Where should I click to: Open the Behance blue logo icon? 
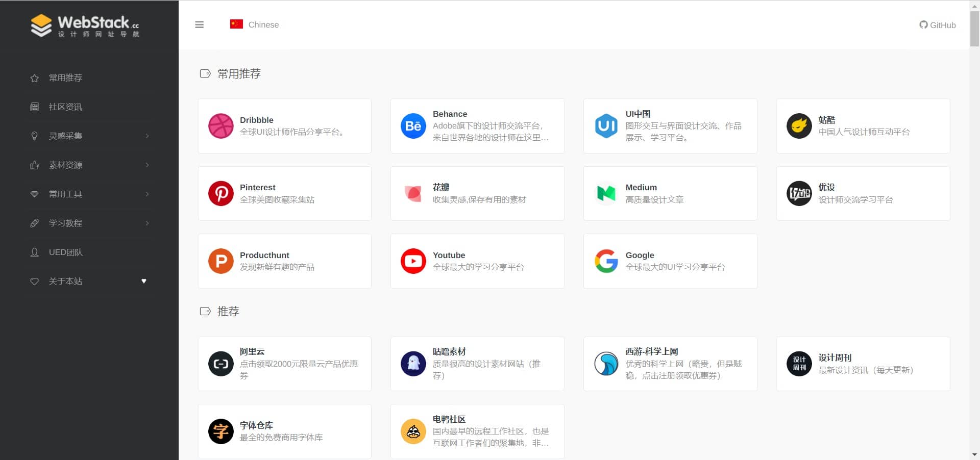[413, 126]
